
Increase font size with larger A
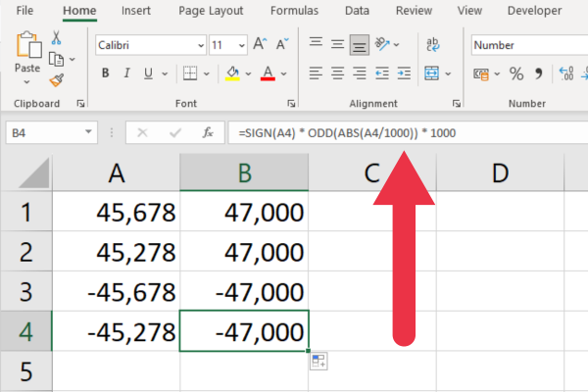click(260, 44)
